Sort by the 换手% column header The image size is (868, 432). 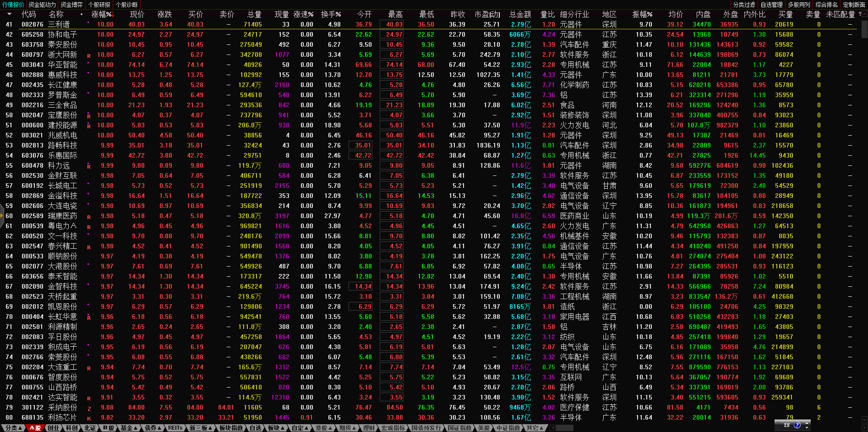pos(331,14)
